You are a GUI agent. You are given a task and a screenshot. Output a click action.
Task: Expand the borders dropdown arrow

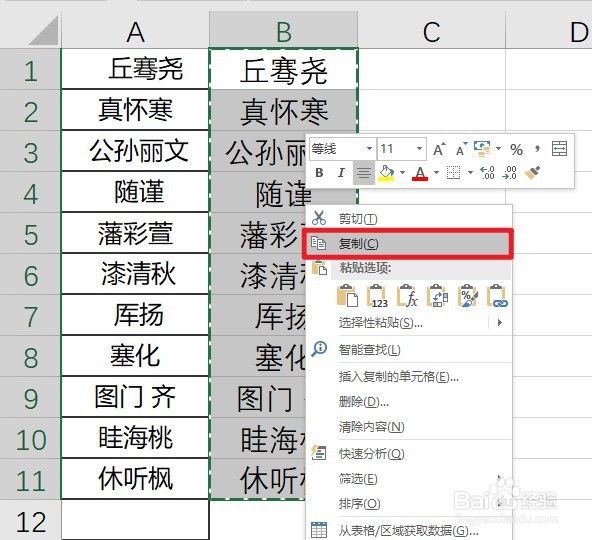[x=470, y=173]
